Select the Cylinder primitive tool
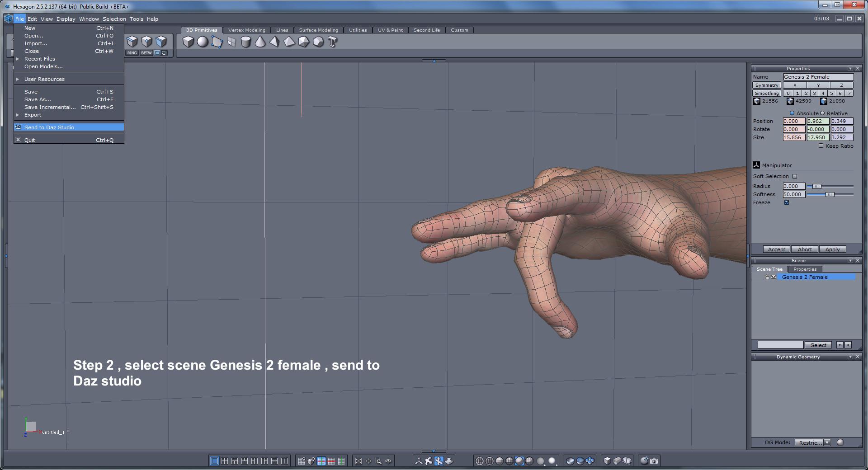Screen dimensions: 868x470 245,42
